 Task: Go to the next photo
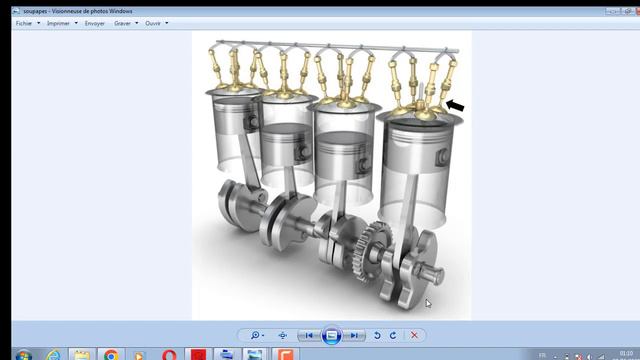pyautogui.click(x=354, y=335)
